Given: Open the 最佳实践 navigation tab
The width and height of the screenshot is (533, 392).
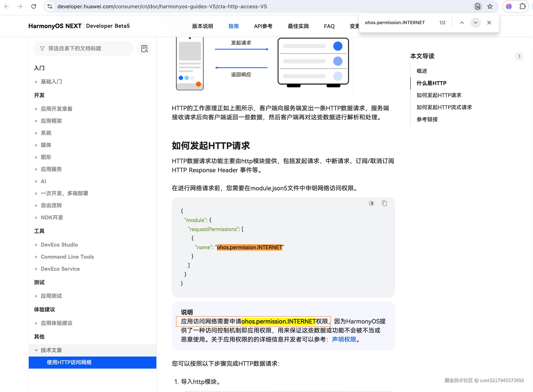Looking at the screenshot, I should point(298,26).
